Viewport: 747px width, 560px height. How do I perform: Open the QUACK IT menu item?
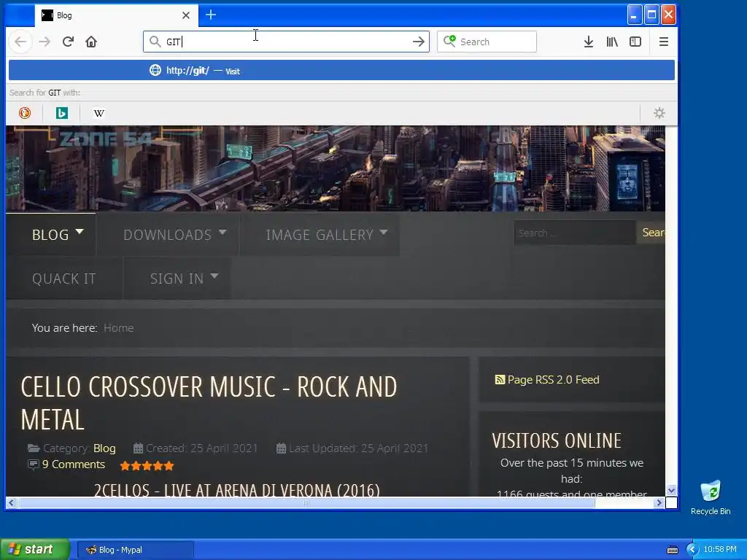pos(64,279)
